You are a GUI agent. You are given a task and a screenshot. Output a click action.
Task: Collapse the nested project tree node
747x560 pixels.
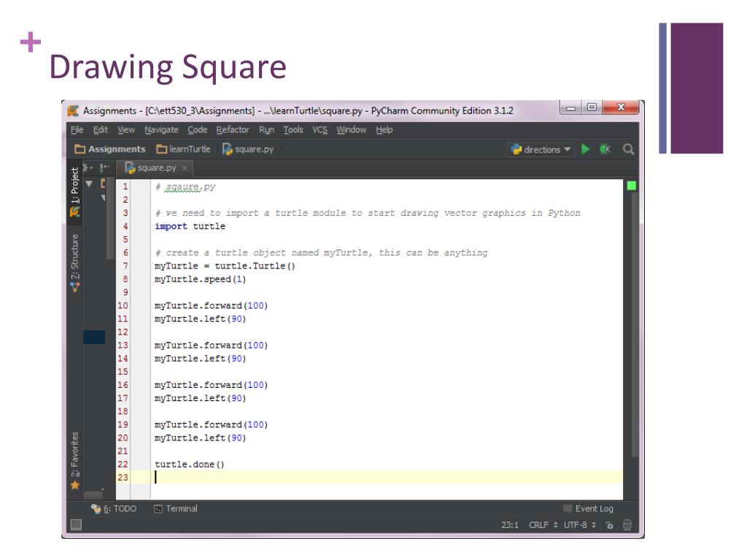click(103, 198)
